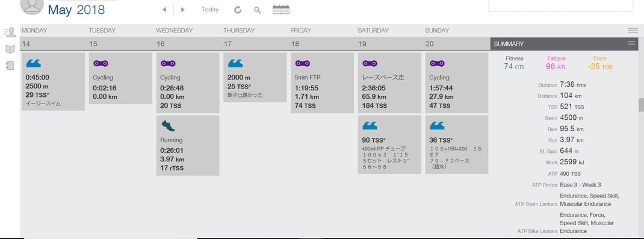Go to next week arrow
644x239 pixels.
183,10
